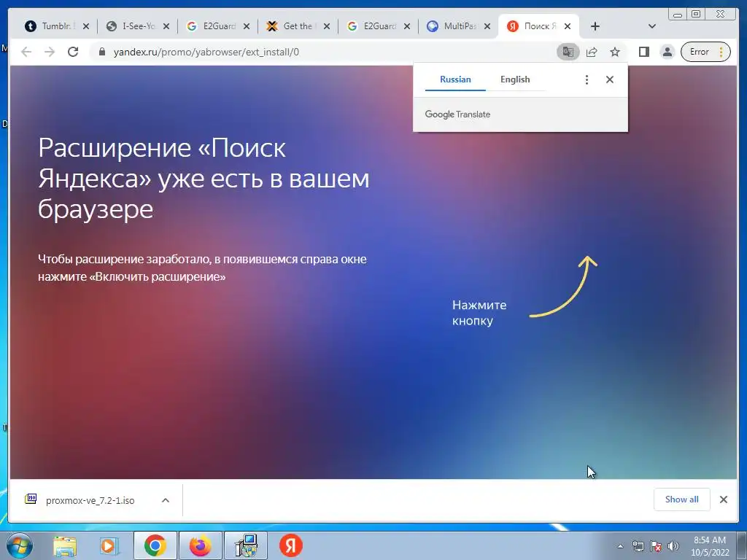747x560 pixels.
Task: Close the first E2Guard tab
Action: 247,27
